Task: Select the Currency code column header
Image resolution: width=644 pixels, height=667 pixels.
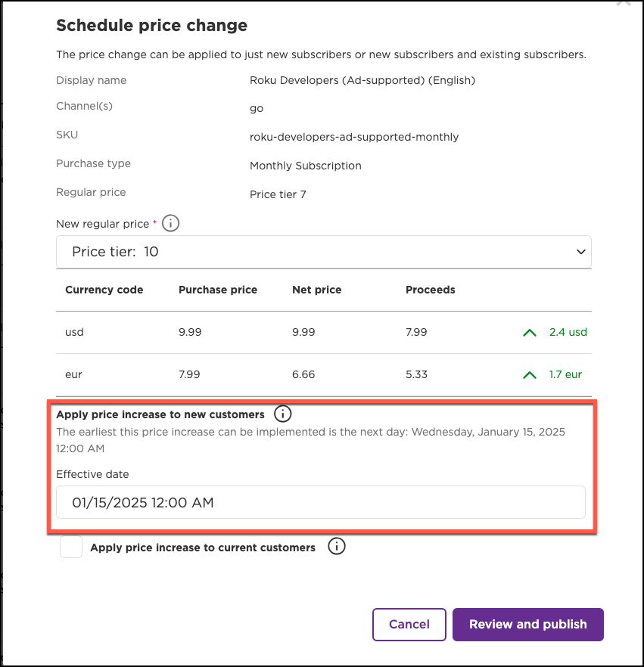Action: pyautogui.click(x=104, y=290)
